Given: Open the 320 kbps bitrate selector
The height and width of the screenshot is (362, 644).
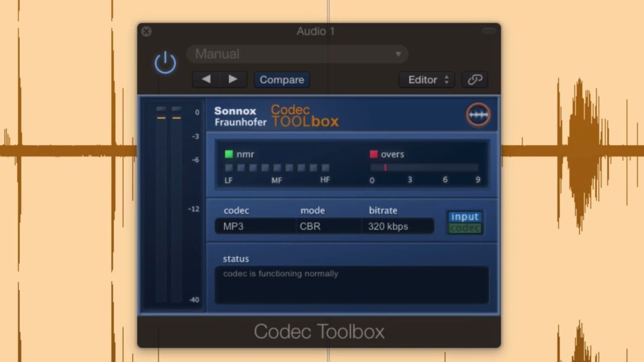Looking at the screenshot, I should pyautogui.click(x=398, y=226).
